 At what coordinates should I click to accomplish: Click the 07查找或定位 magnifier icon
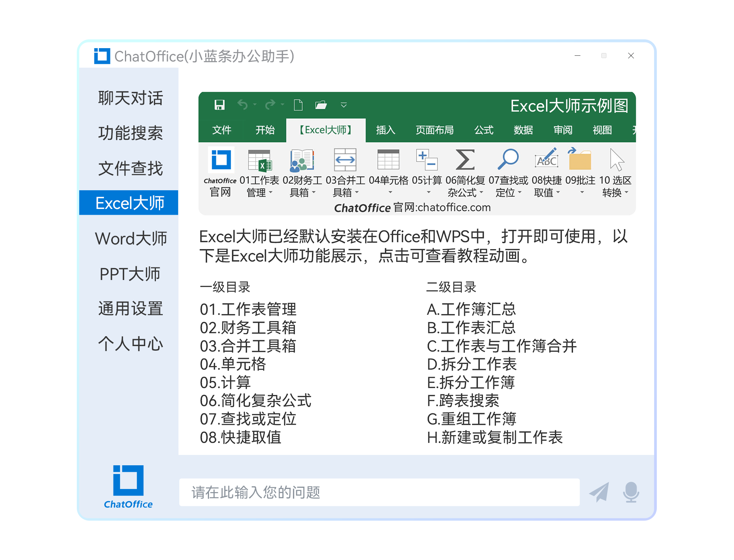[508, 159]
